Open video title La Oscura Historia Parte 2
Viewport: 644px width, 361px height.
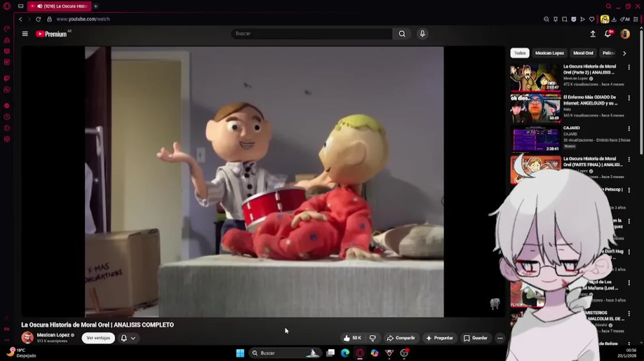click(x=590, y=69)
